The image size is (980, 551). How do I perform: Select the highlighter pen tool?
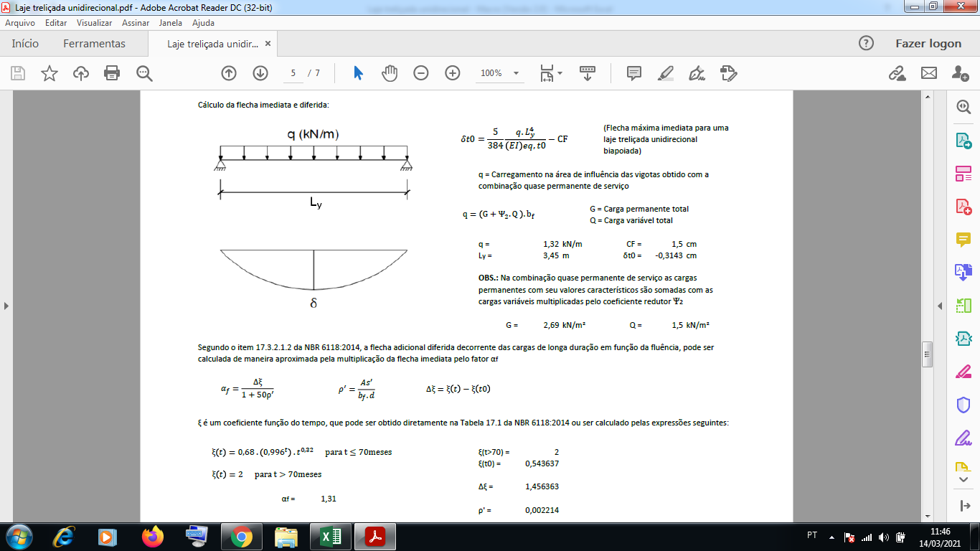[x=666, y=73]
